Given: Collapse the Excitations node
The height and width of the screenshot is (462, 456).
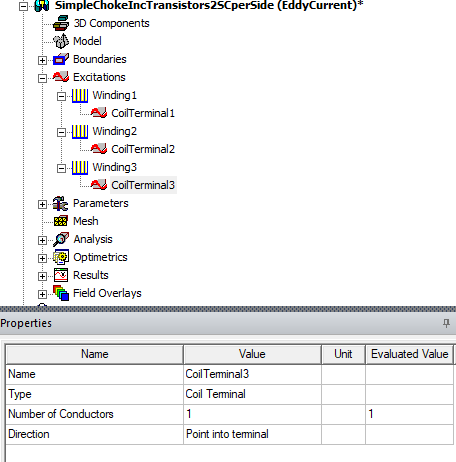Looking at the screenshot, I should [x=42, y=78].
